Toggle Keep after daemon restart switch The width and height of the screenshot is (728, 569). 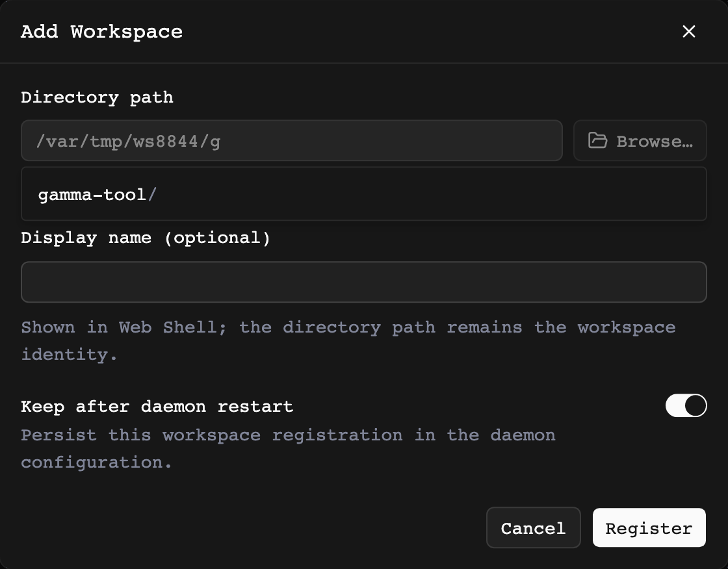click(x=686, y=405)
